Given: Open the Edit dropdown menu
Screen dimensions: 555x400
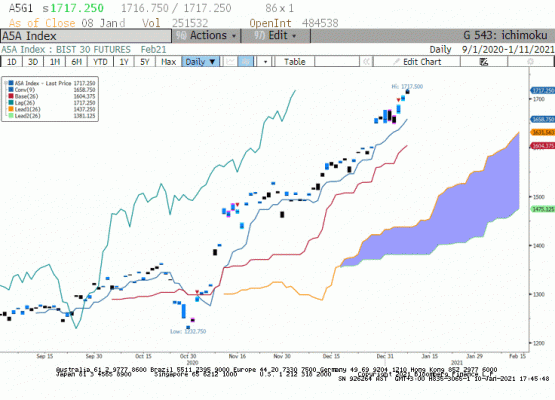Looking at the screenshot, I should [x=275, y=36].
